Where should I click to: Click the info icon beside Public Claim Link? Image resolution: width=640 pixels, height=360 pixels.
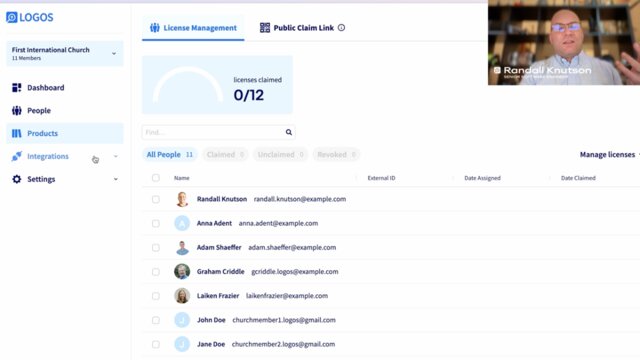click(x=341, y=28)
